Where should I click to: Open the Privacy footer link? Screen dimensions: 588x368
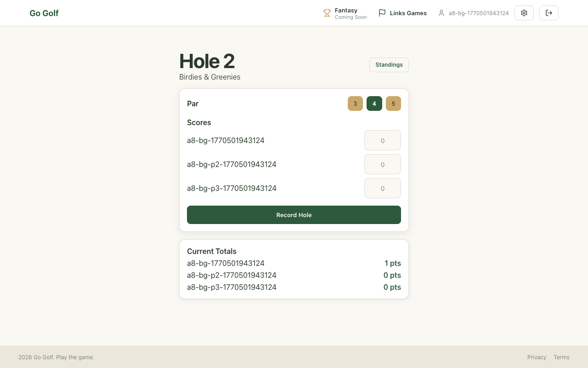coord(537,357)
